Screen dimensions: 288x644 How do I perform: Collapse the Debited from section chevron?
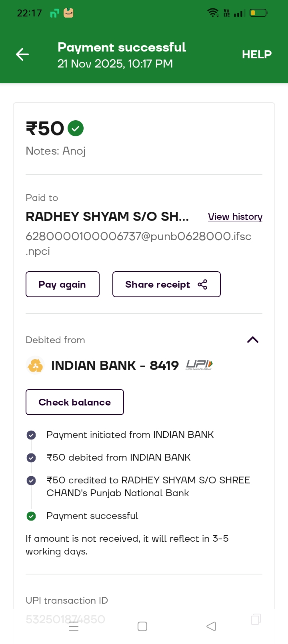(253, 340)
